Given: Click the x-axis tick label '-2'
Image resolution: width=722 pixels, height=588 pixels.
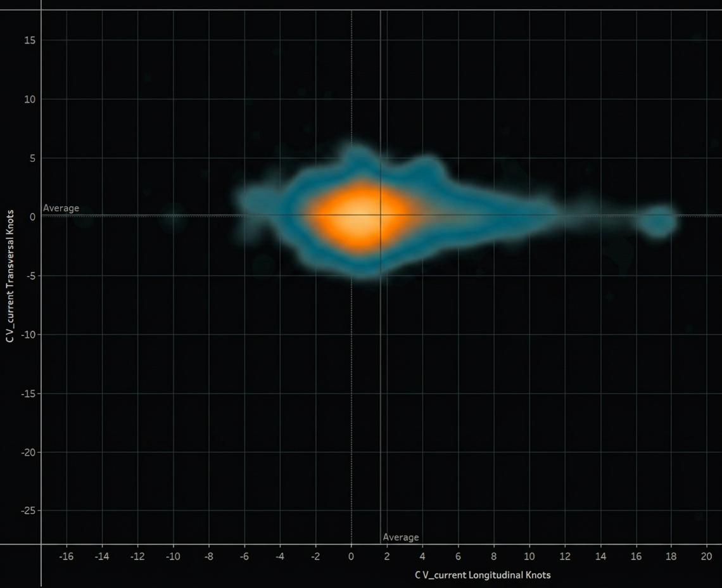Looking at the screenshot, I should pos(315,556).
